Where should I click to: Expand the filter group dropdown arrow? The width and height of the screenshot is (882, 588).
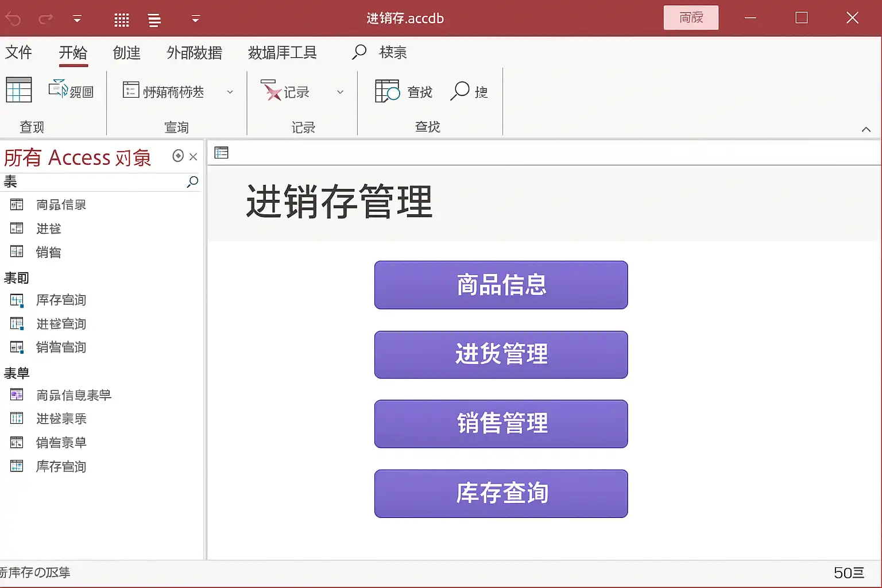click(x=230, y=92)
